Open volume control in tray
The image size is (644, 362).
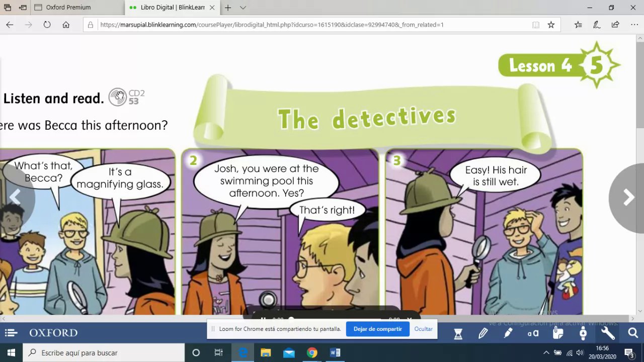pos(580,352)
